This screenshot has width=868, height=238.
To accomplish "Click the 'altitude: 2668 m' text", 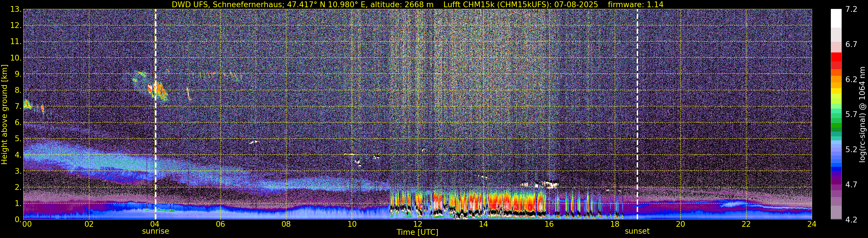I will [401, 4].
